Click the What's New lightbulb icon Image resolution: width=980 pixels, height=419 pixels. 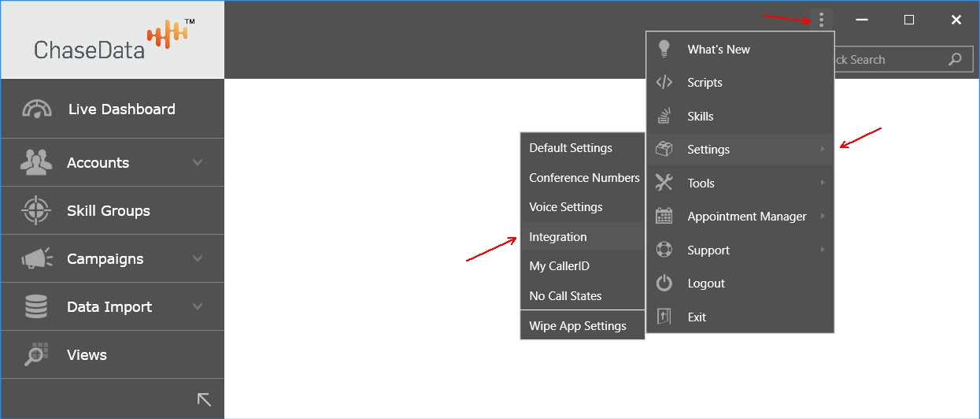point(664,49)
